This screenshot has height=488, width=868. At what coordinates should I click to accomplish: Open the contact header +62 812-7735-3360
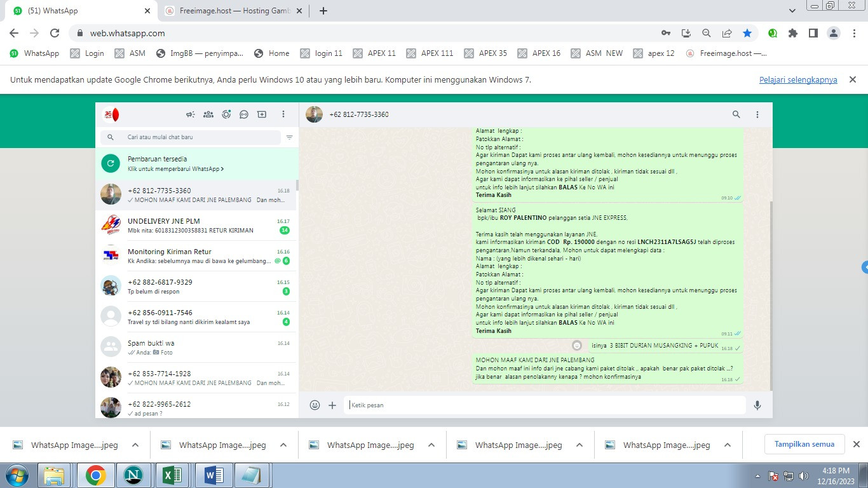coord(359,114)
